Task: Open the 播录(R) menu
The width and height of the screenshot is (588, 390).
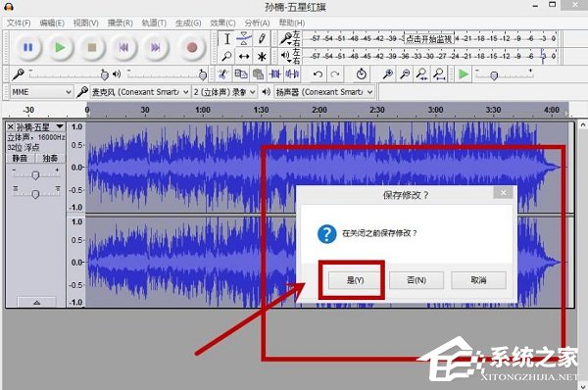Action: point(120,23)
